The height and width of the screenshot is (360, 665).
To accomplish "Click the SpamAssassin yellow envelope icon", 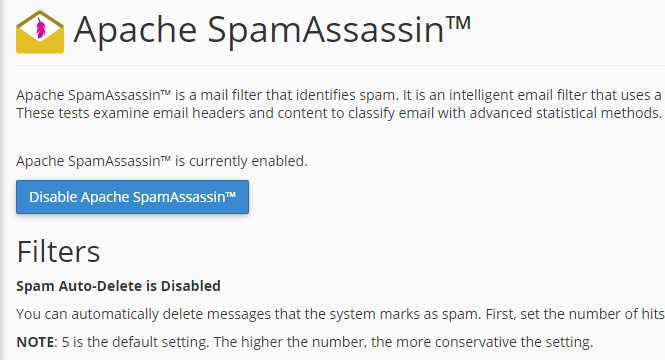I will (x=40, y=32).
